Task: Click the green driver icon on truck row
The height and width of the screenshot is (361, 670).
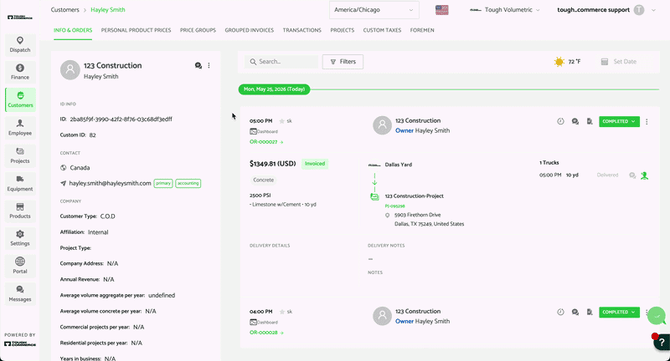Action: tap(644, 175)
